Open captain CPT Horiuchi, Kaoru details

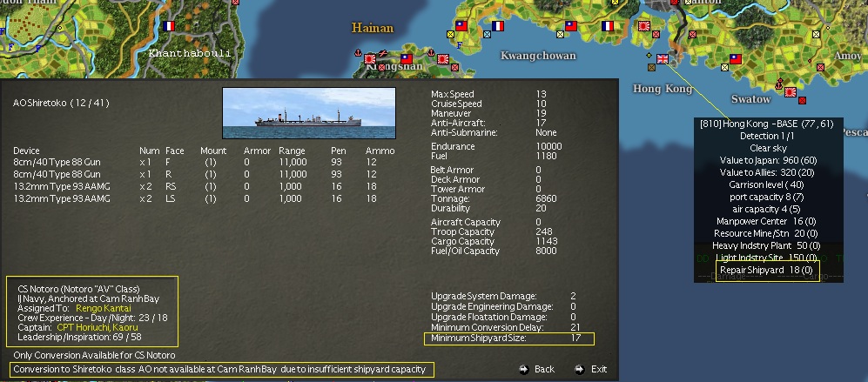(x=98, y=327)
